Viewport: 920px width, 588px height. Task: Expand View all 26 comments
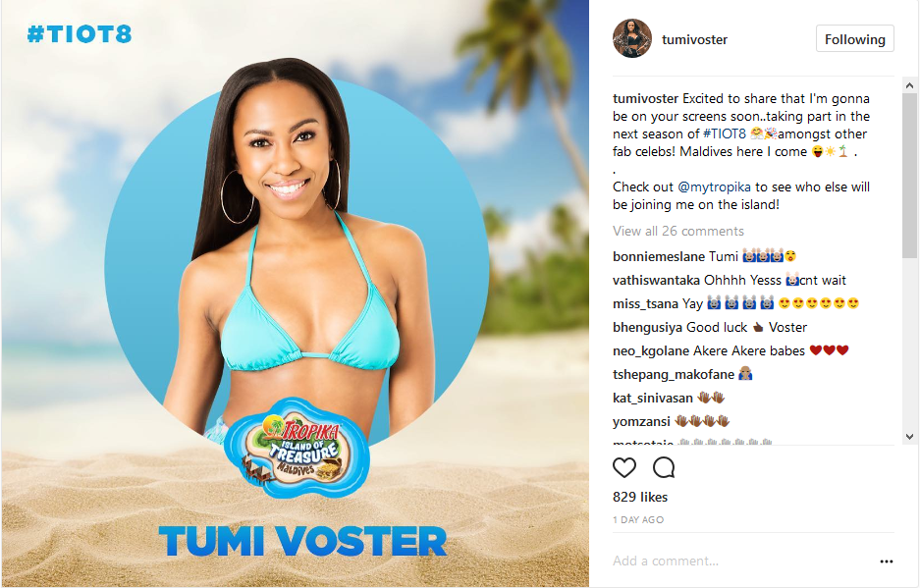678,232
